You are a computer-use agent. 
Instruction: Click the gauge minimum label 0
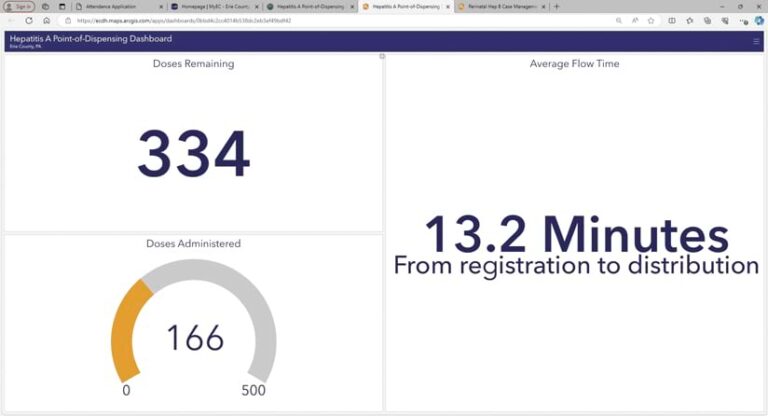pos(126,391)
